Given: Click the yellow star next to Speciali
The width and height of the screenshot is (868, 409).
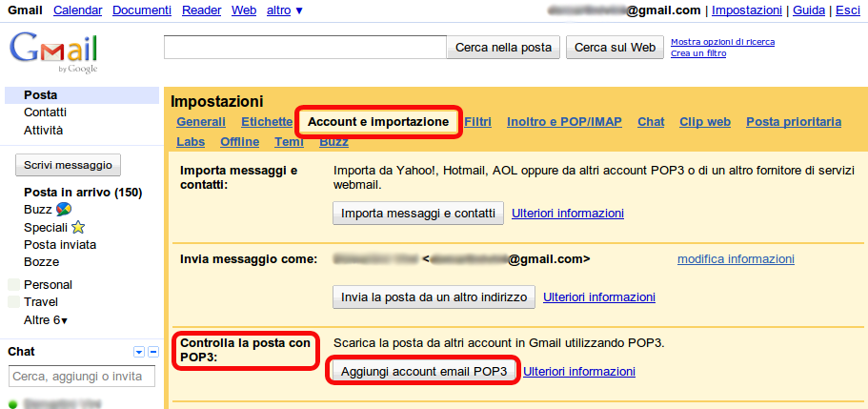Looking at the screenshot, I should (78, 227).
